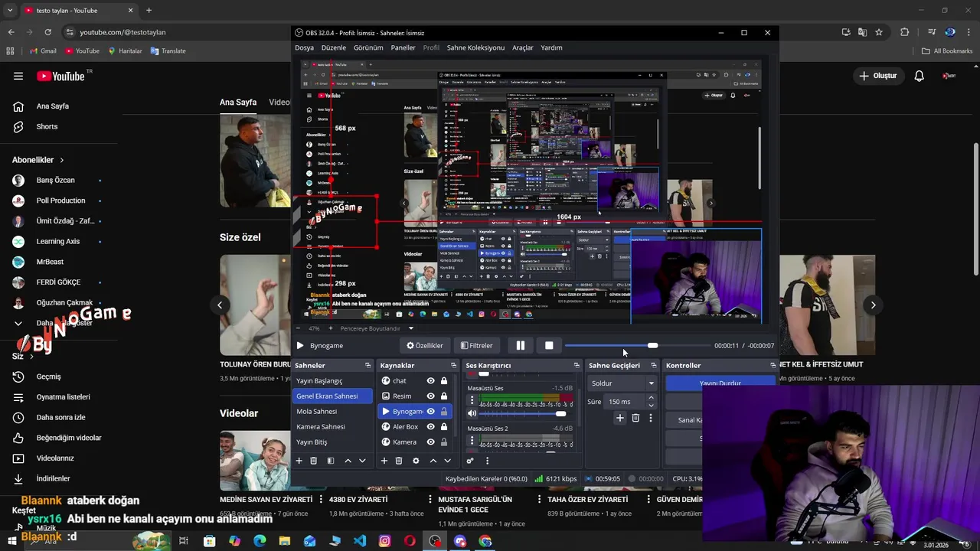Pause the Bynogame media source

(521, 345)
